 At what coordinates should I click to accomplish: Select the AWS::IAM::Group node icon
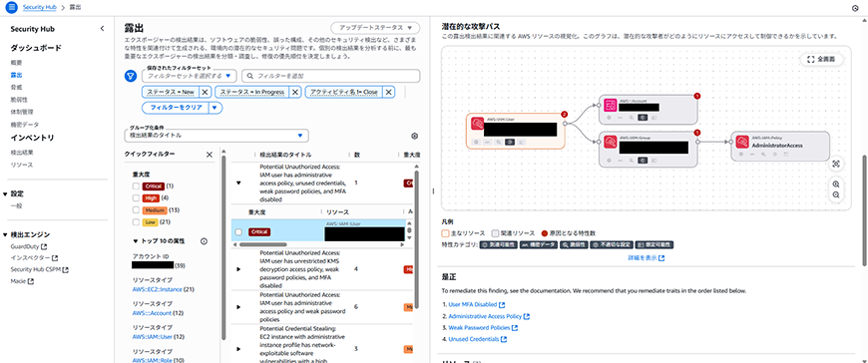click(611, 142)
